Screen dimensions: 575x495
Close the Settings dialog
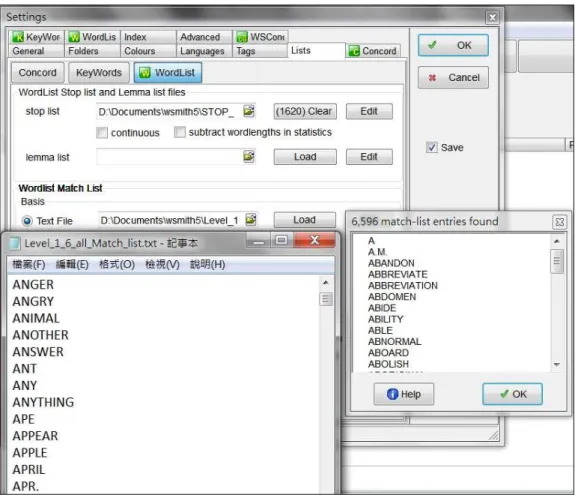pyautogui.click(x=492, y=17)
